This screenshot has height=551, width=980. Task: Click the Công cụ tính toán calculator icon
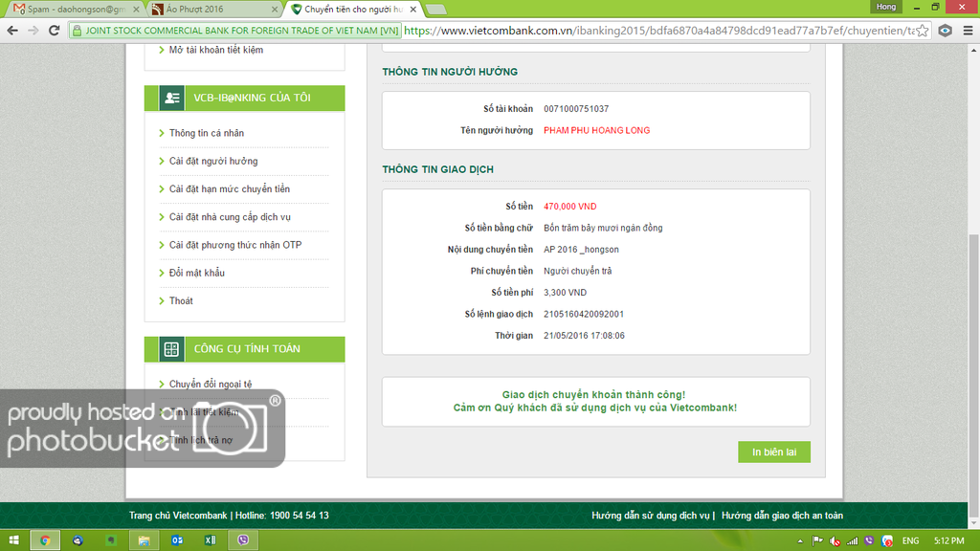[171, 349]
